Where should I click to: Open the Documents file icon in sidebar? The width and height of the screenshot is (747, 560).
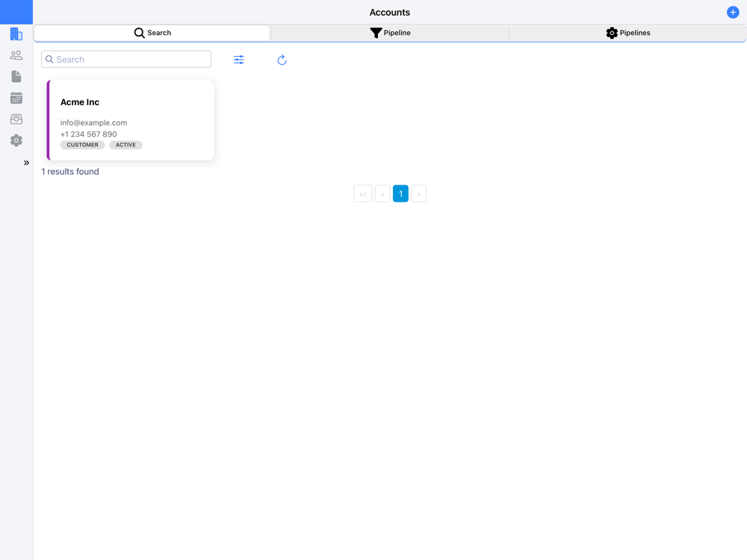point(16,77)
